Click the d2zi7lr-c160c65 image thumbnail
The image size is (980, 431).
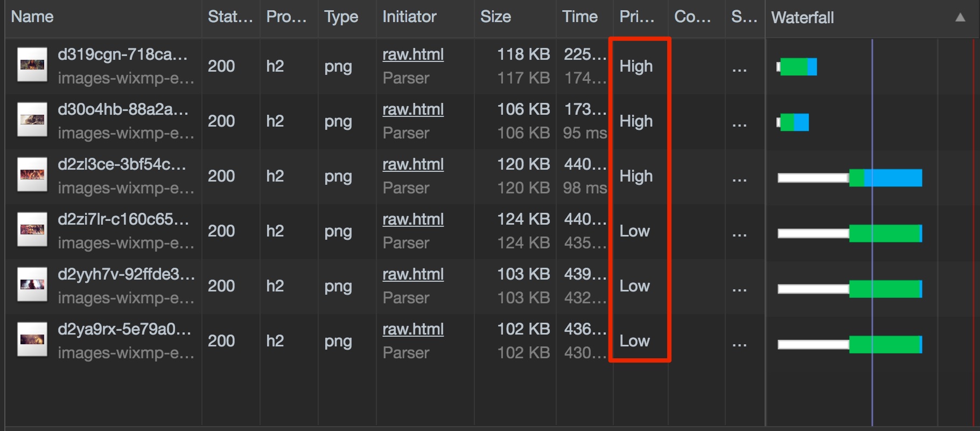32,230
